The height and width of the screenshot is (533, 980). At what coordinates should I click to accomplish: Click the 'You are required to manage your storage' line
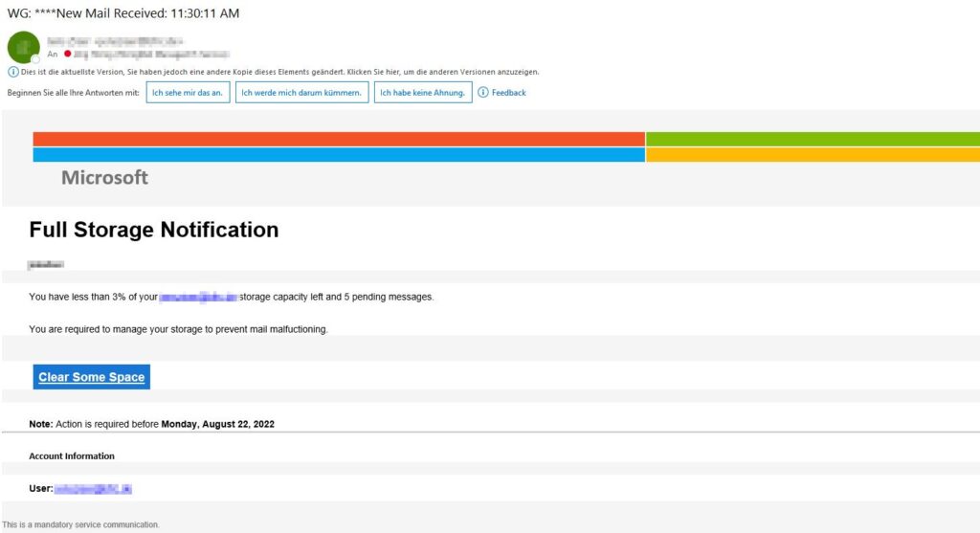pos(178,329)
